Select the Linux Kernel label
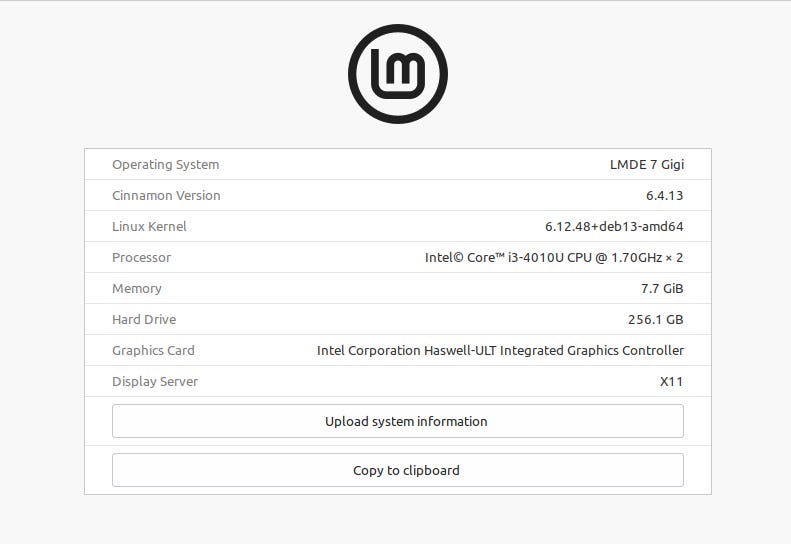The image size is (791, 544). tap(149, 227)
